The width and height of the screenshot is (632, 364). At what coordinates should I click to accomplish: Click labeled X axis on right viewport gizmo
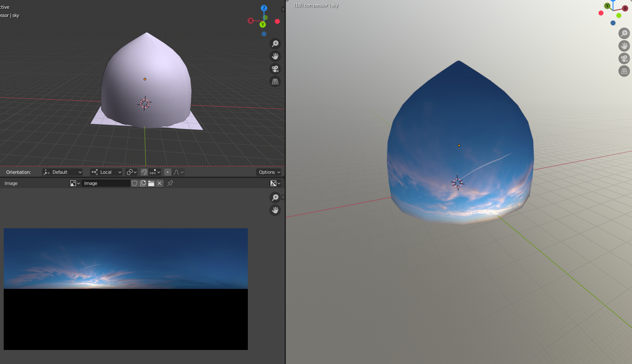tap(625, 8)
